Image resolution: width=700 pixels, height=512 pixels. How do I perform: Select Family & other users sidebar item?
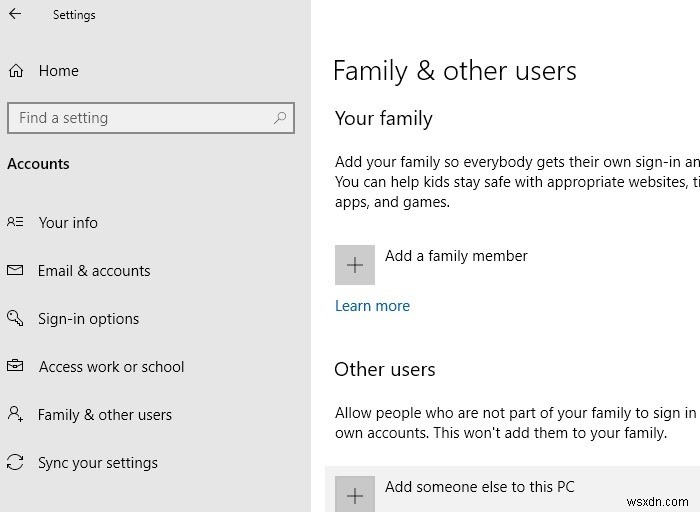point(105,415)
